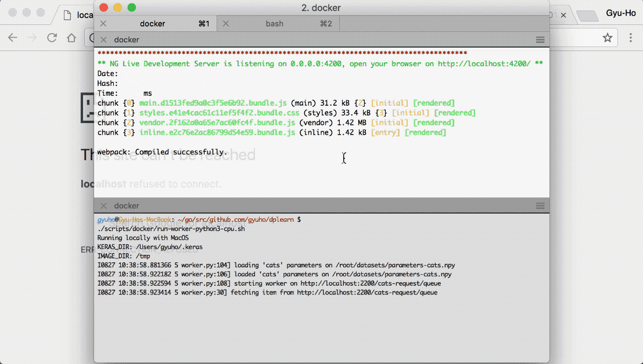This screenshot has width=643, height=364.
Task: Close the docker tab with its X icon
Action: (103, 24)
